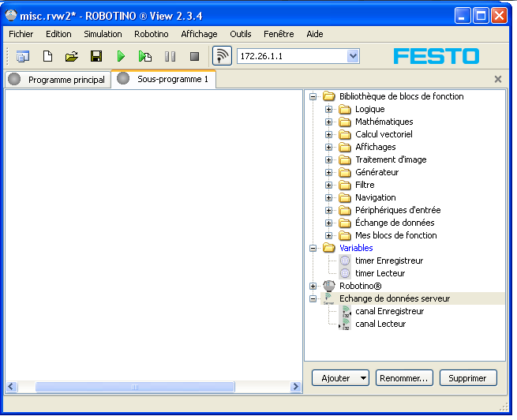Stop the program with square icon
Image resolution: width=517 pixels, height=420 pixels.
click(x=194, y=56)
